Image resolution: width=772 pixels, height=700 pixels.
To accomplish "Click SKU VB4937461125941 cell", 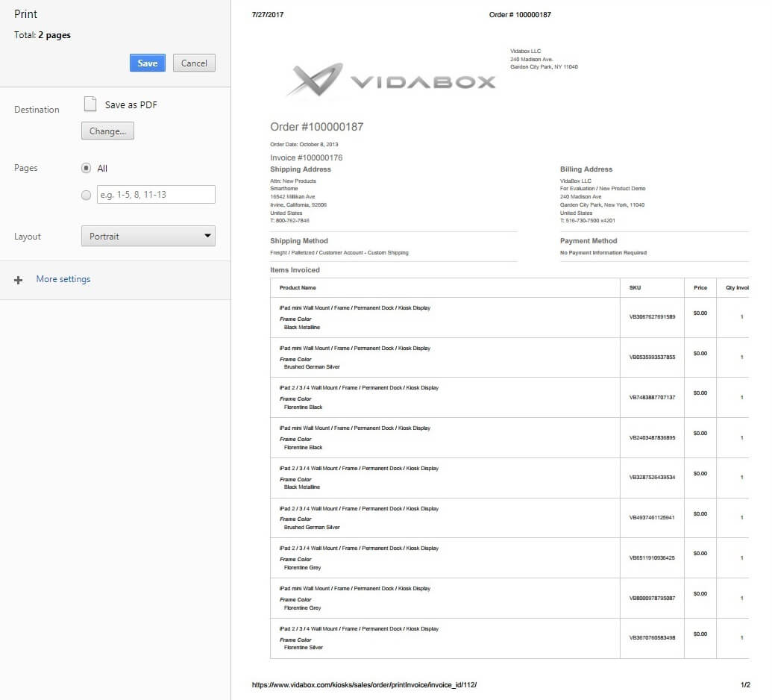I will click(652, 518).
